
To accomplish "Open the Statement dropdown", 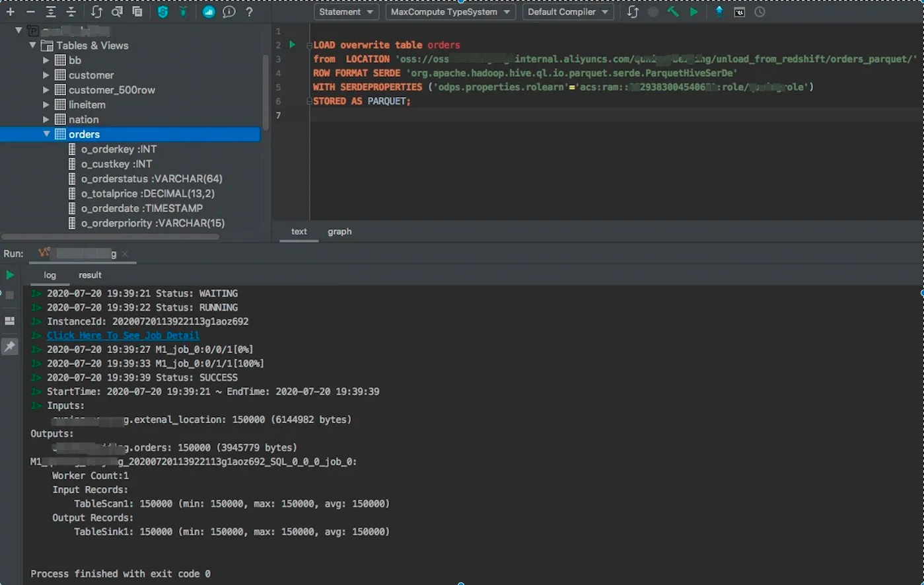I will [x=346, y=12].
